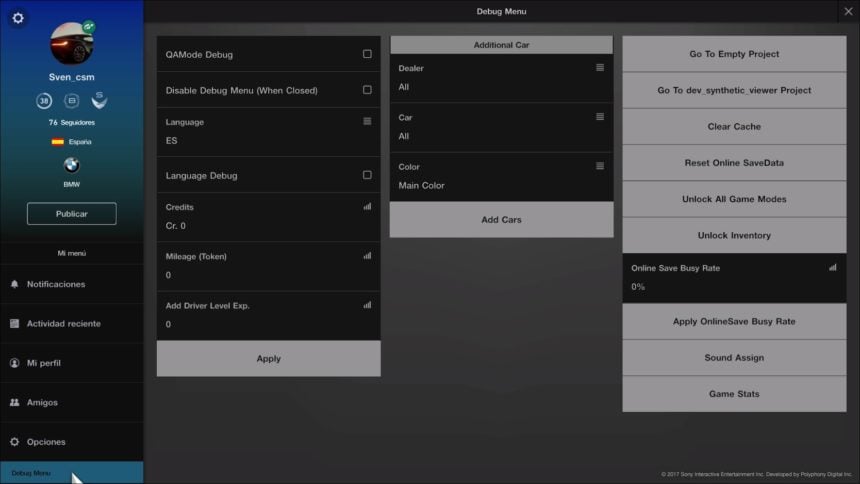Open the Car list icon

click(x=600, y=116)
